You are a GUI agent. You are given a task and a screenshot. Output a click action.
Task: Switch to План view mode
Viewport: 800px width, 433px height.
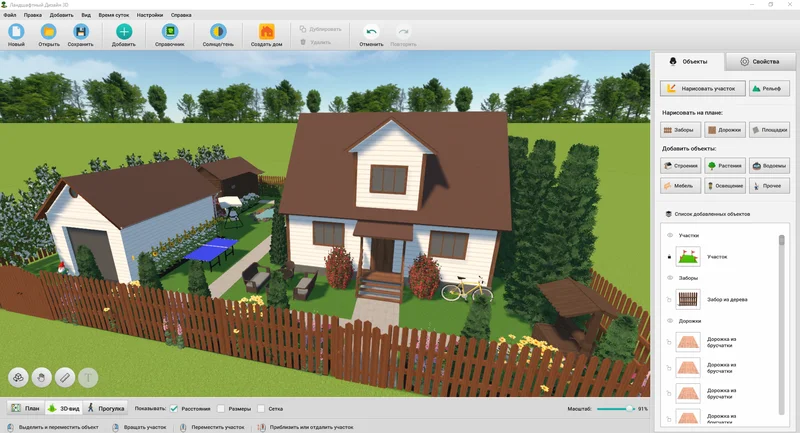[x=25, y=408]
